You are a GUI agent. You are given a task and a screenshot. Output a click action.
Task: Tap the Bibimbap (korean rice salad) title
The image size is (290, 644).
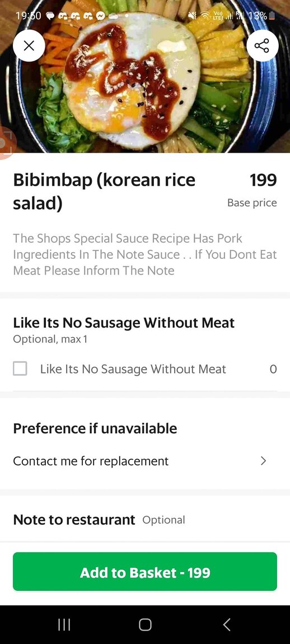click(105, 191)
